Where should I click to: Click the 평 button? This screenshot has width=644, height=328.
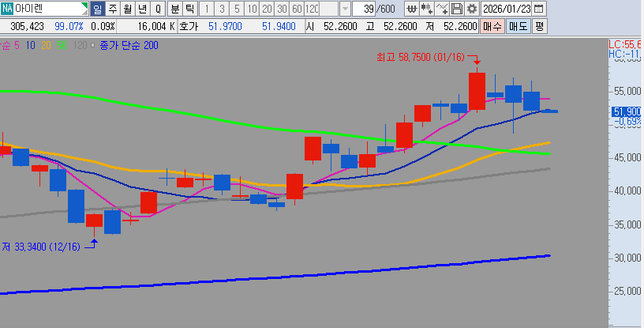[x=539, y=26]
